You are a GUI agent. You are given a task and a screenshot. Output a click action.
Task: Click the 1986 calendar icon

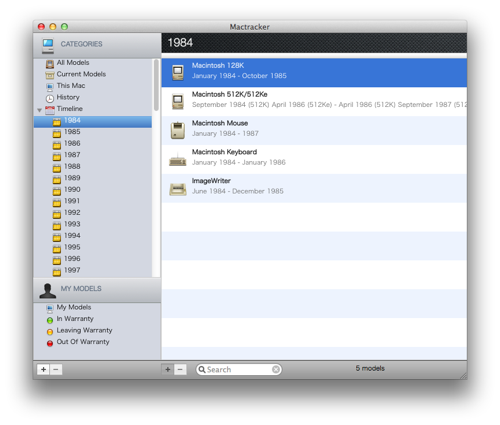[57, 145]
